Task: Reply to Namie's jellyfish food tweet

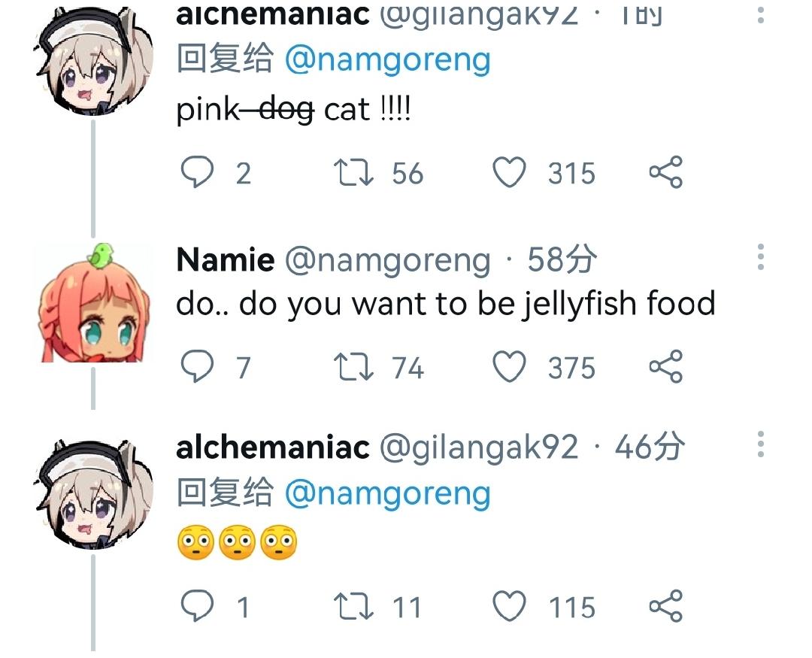Action: tap(197, 366)
